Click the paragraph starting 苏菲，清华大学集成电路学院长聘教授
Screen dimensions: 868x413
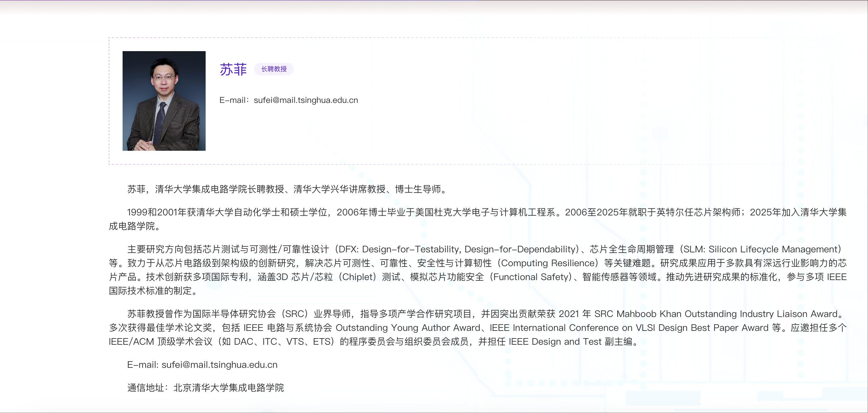(x=287, y=189)
